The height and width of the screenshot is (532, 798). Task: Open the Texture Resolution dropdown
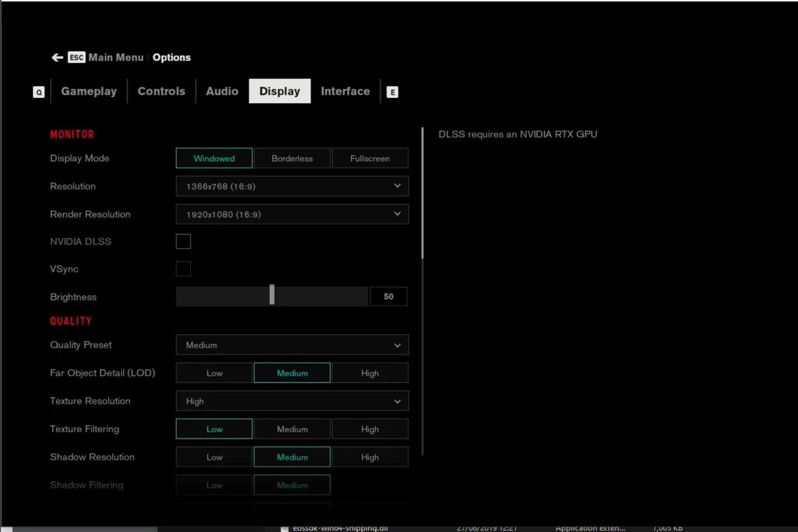(x=292, y=401)
